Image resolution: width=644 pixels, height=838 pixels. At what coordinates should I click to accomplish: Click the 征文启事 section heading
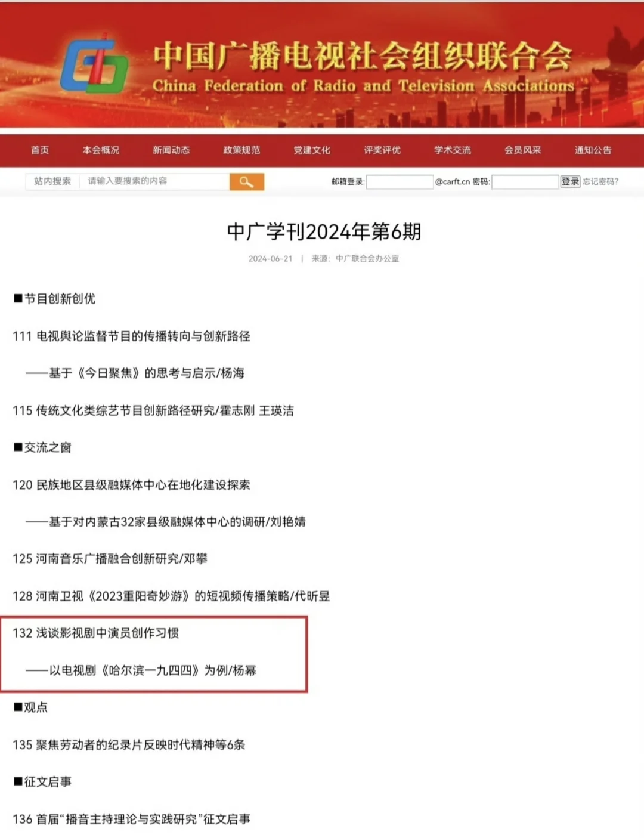(x=42, y=782)
